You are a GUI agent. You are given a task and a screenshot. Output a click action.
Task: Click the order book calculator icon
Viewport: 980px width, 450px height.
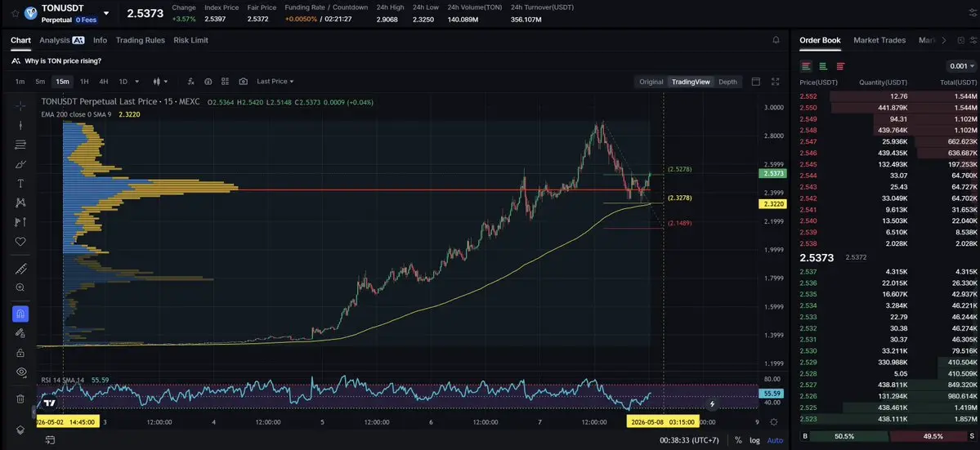pyautogui.click(x=960, y=40)
